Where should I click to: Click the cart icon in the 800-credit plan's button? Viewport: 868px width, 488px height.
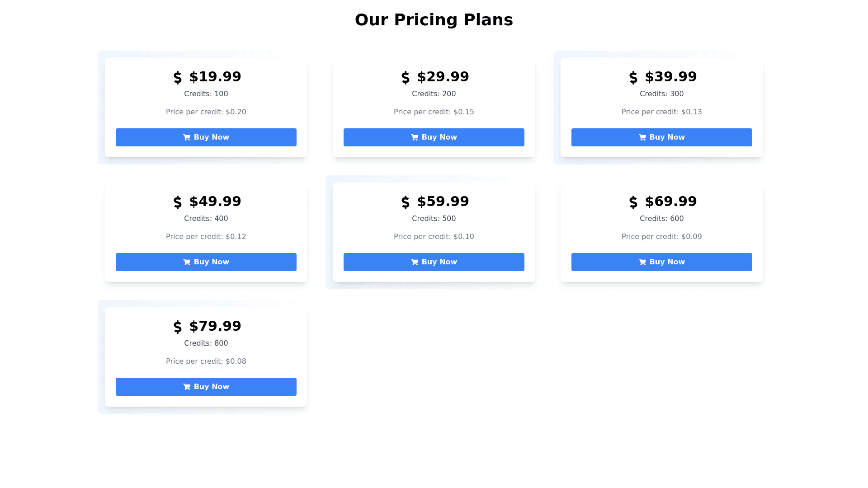click(187, 387)
